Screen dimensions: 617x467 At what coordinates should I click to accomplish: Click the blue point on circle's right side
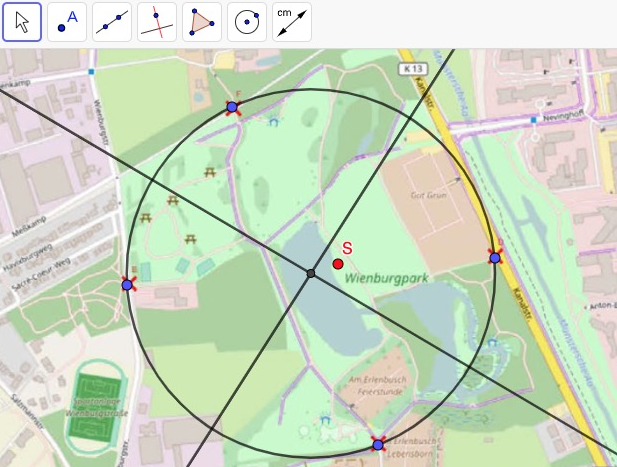point(494,258)
